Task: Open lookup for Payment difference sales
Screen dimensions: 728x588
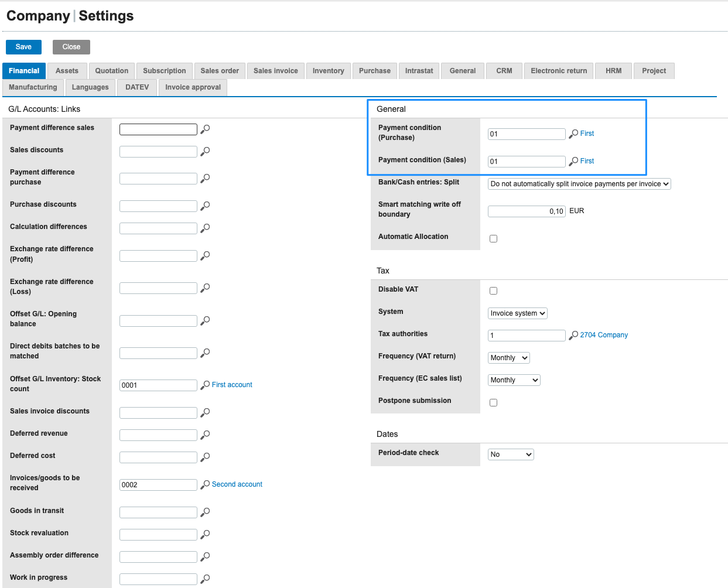Action: click(x=205, y=129)
